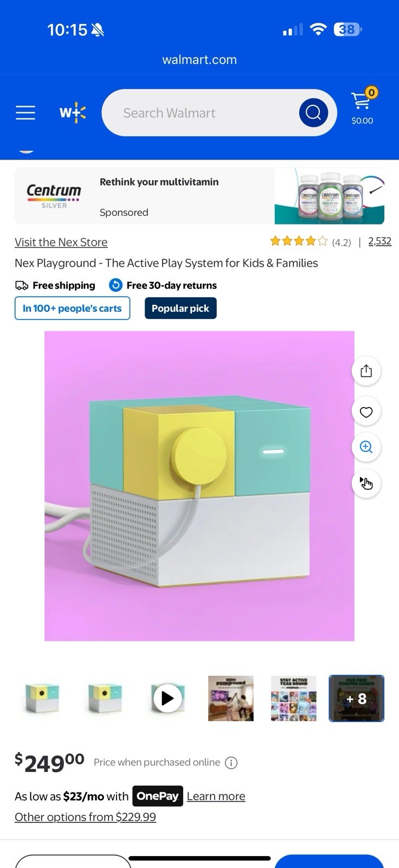Image resolution: width=399 pixels, height=868 pixels.
Task: Open Other options from $229.99
Action: pyautogui.click(x=85, y=817)
